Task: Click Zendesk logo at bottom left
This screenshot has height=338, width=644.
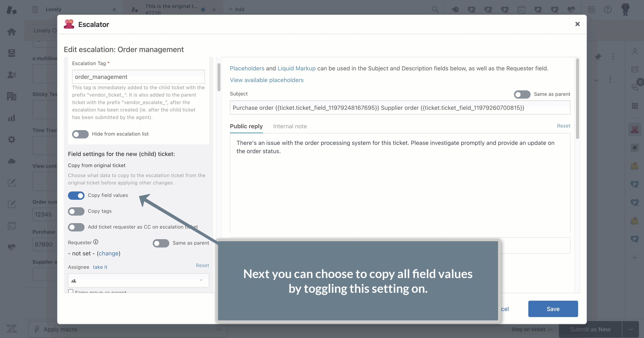Action: click(12, 328)
